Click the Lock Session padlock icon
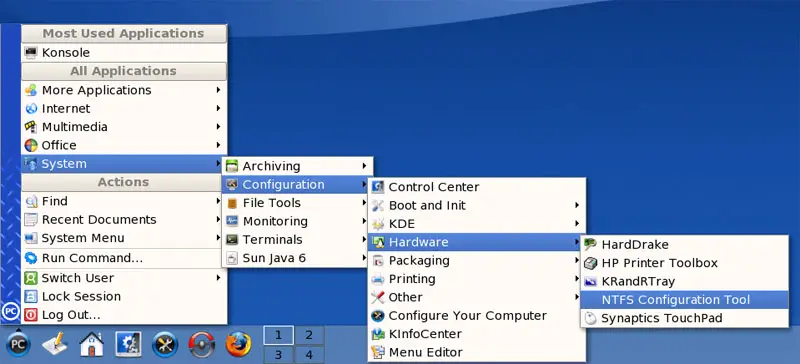Viewport: 800px width, 364px height. pyautogui.click(x=31, y=296)
